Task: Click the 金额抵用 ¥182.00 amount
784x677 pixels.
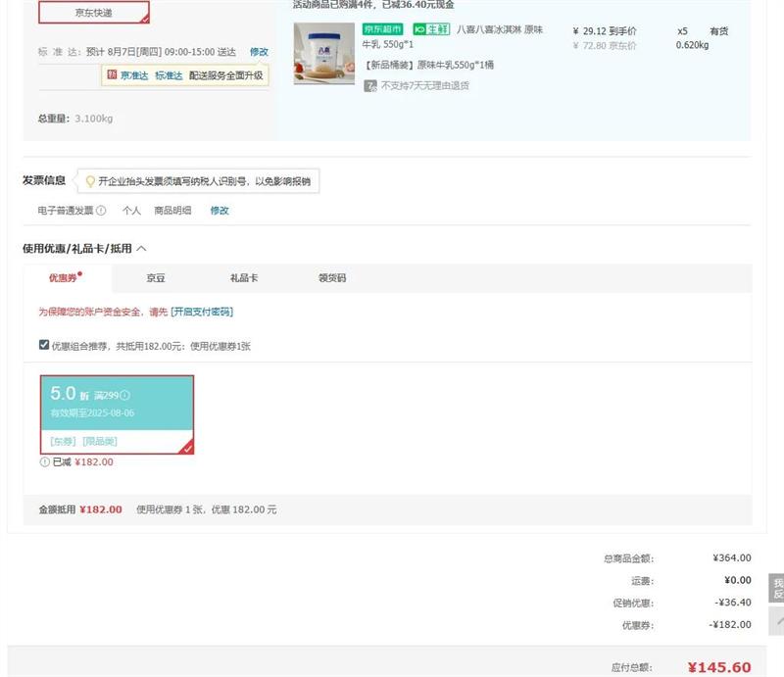Action: [101, 509]
